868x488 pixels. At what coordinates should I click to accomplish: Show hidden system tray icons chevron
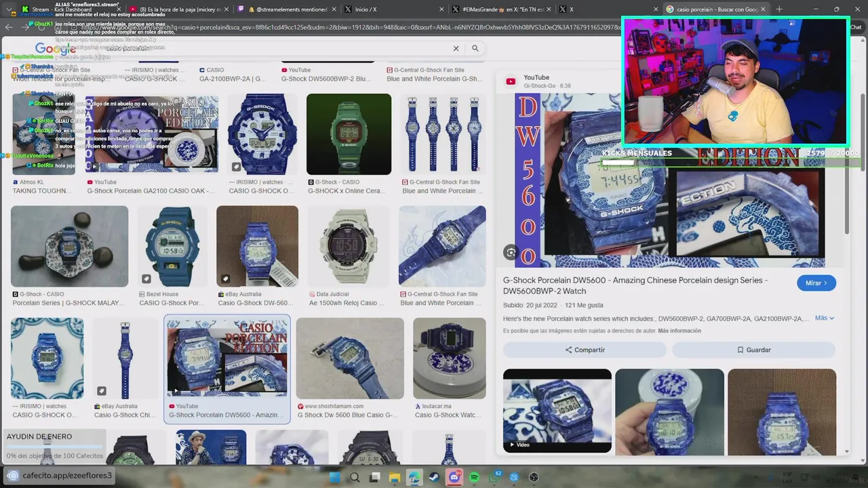[x=757, y=477]
